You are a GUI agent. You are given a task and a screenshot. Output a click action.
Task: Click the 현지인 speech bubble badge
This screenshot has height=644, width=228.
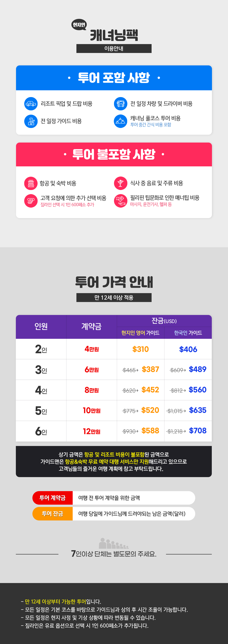point(79,25)
